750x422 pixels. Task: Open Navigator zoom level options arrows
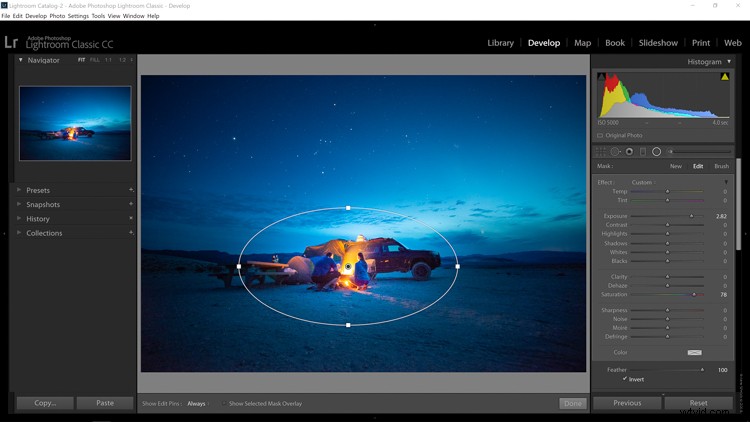[x=131, y=60]
